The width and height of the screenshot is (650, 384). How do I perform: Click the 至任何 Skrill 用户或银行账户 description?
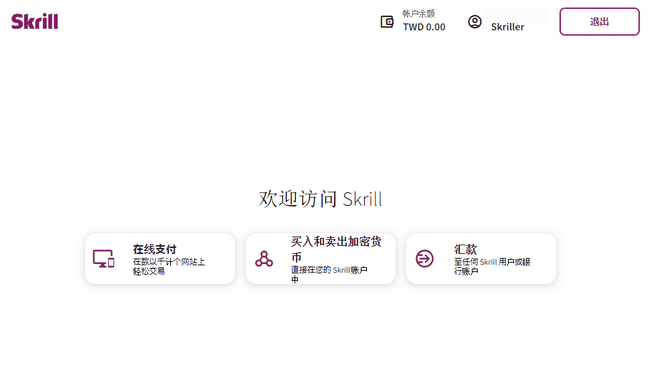point(492,267)
